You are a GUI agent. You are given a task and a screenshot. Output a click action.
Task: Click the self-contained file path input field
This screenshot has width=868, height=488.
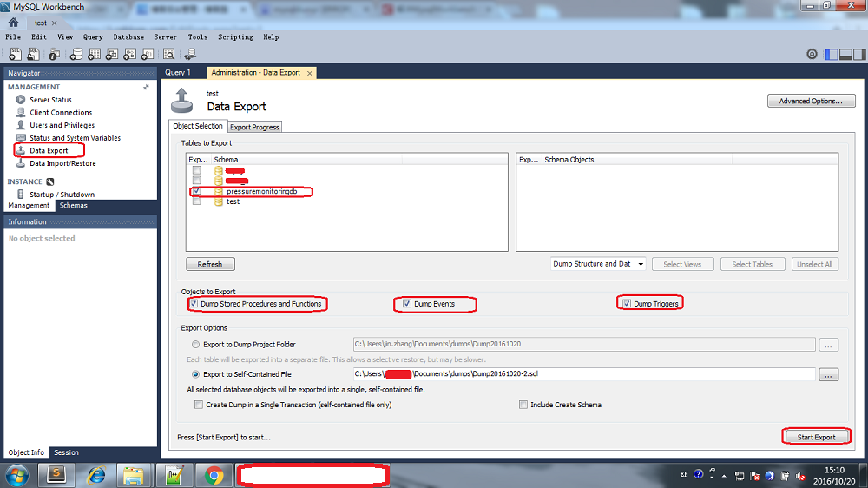tap(584, 374)
